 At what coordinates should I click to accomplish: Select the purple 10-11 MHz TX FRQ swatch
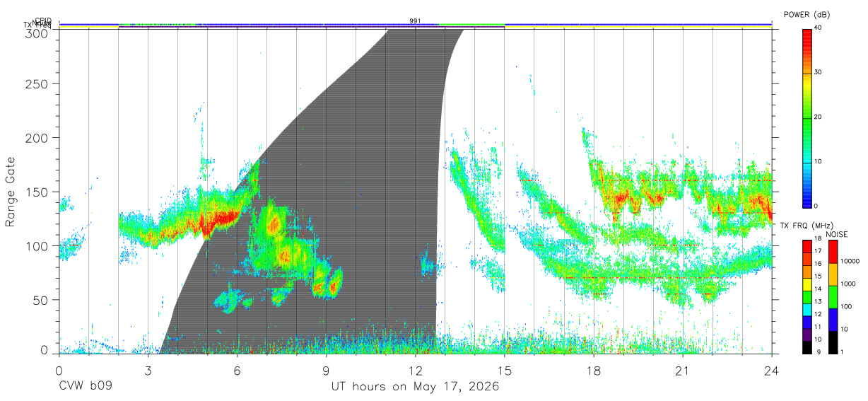(x=807, y=335)
